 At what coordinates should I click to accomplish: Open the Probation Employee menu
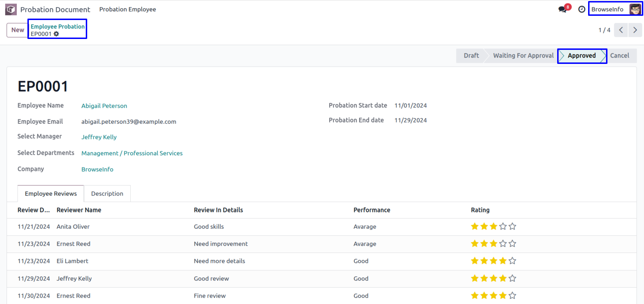[x=128, y=9]
